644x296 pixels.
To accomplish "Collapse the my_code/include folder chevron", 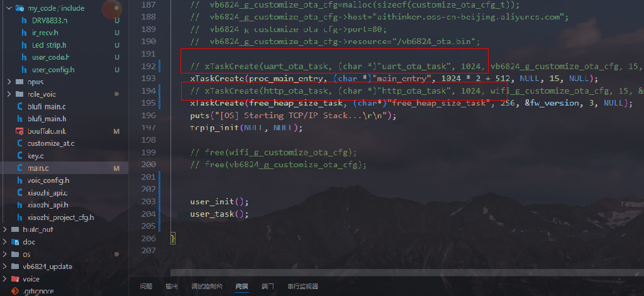I will coord(9,8).
